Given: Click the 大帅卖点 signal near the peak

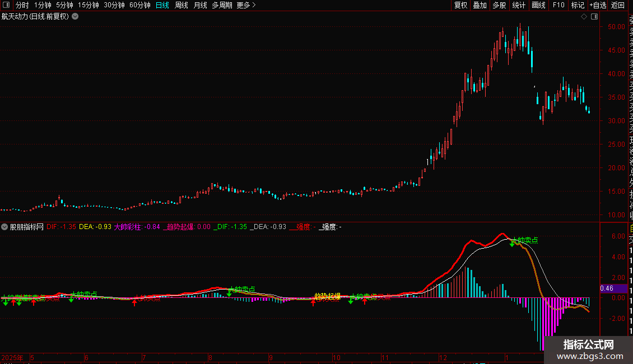Looking at the screenshot, I should pos(525,240).
